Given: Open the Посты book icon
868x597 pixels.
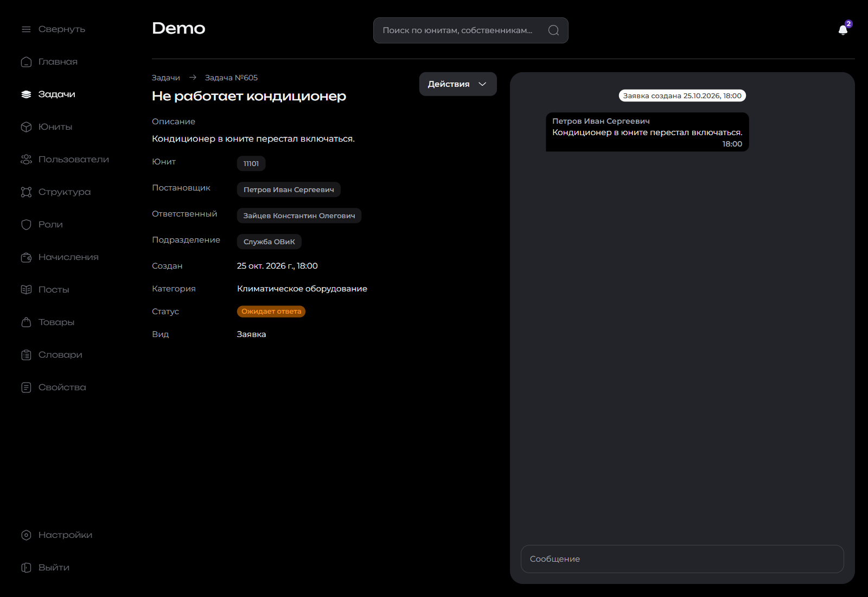Looking at the screenshot, I should [26, 290].
